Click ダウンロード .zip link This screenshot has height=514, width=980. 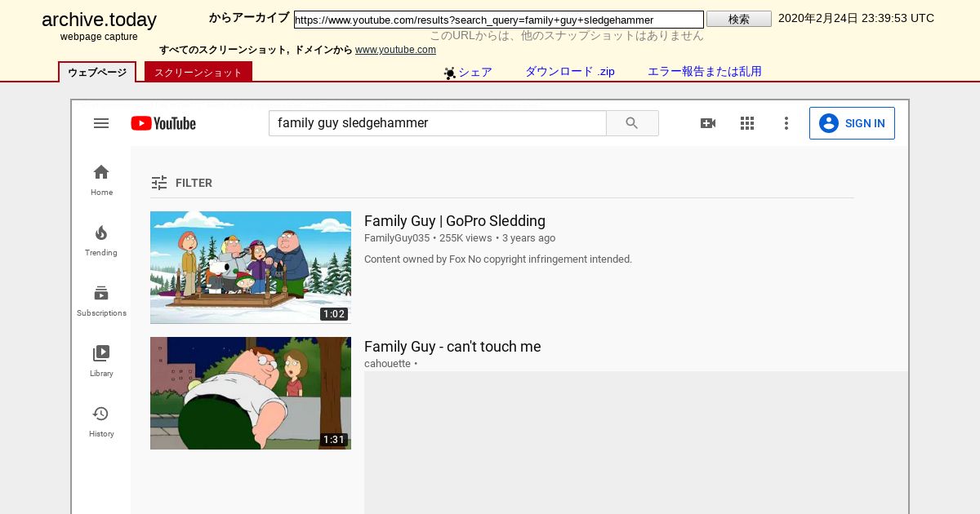(x=570, y=72)
